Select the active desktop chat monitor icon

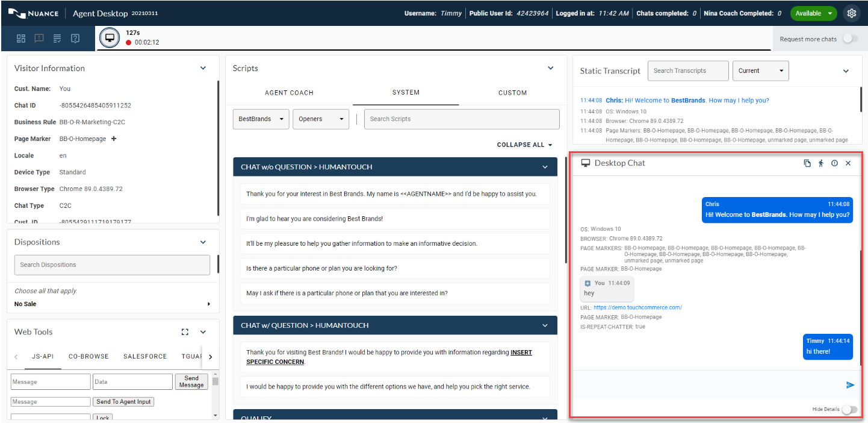(x=110, y=38)
